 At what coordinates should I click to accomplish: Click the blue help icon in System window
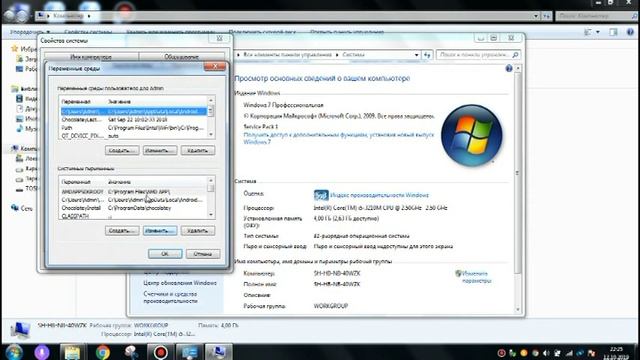tap(509, 69)
